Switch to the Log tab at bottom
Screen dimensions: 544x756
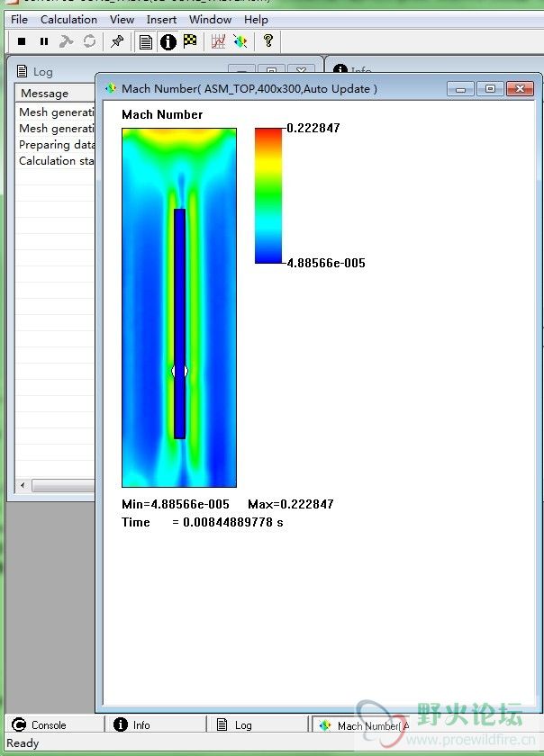pos(258,724)
